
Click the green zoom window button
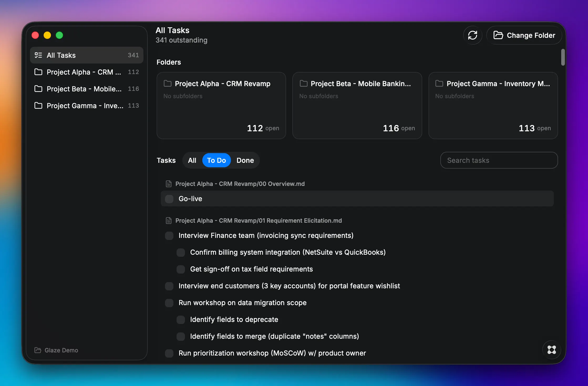[59, 35]
